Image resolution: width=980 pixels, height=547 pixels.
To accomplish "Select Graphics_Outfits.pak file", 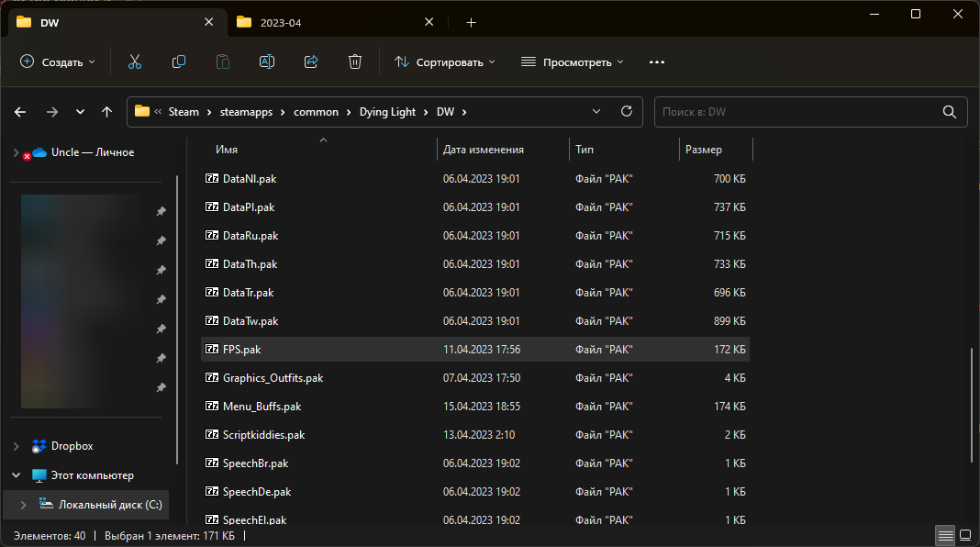I will pyautogui.click(x=475, y=377).
